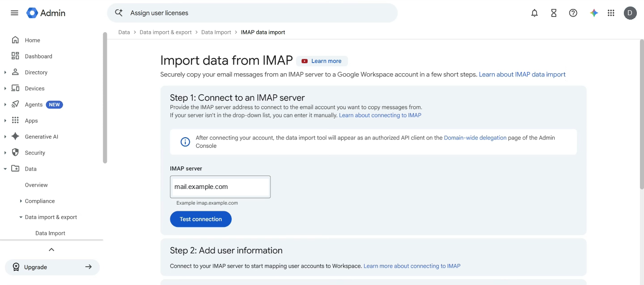644x285 pixels.
Task: Click the IMAP server input field
Action: (220, 187)
